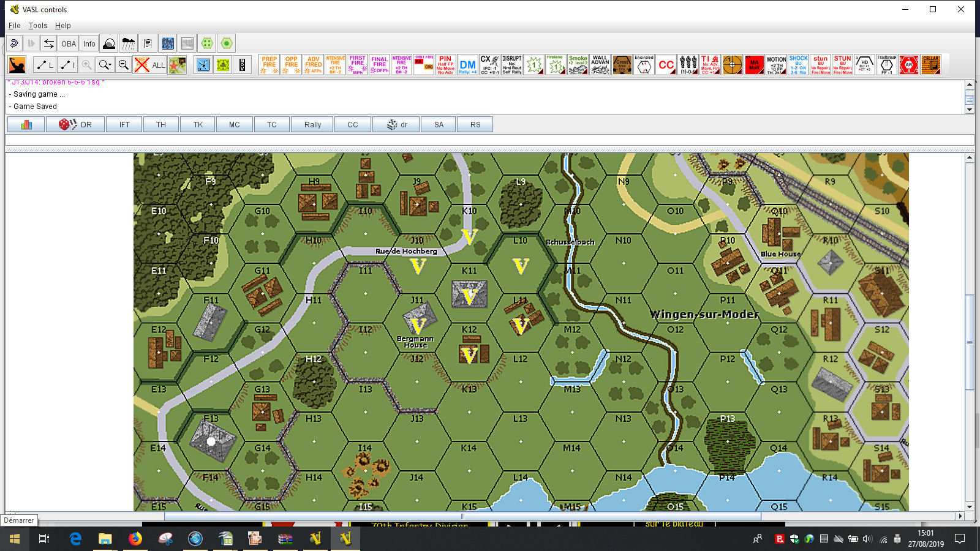Click the Windows Start button
Viewport: 980px width, 551px height.
[x=15, y=539]
